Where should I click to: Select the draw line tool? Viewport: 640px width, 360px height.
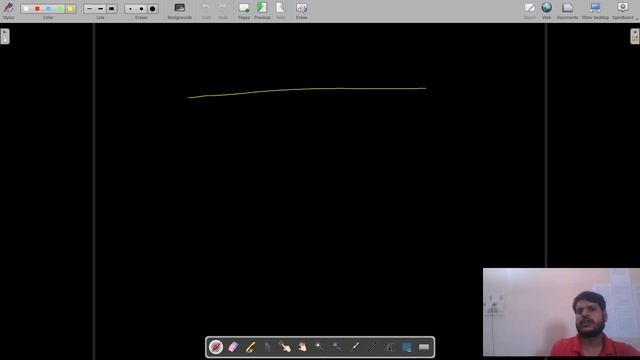click(372, 347)
